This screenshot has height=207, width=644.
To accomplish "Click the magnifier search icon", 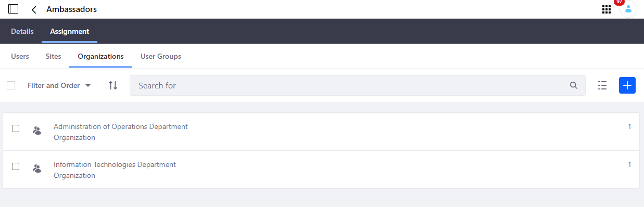I will tap(574, 85).
